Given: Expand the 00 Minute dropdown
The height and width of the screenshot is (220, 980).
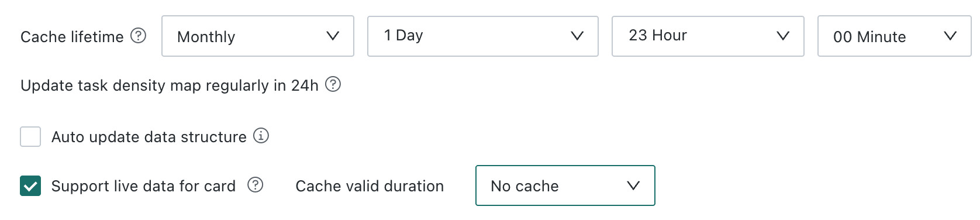Looking at the screenshot, I should 894,36.
